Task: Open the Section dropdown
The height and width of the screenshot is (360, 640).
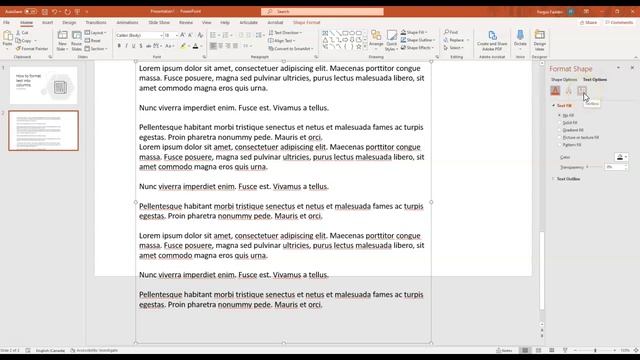Action: point(96,49)
